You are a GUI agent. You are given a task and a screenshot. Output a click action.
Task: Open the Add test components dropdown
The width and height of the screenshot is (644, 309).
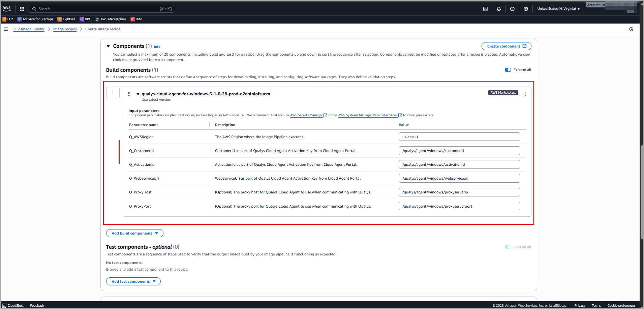tap(133, 281)
